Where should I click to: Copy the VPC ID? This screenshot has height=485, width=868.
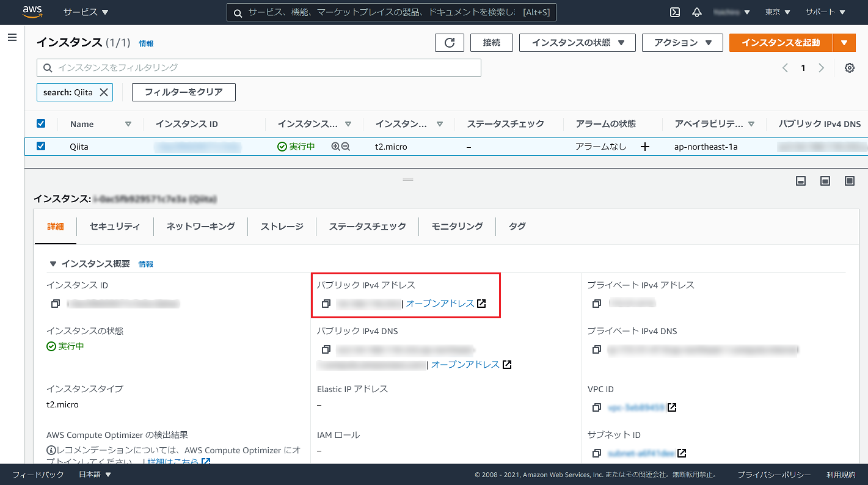click(x=597, y=407)
